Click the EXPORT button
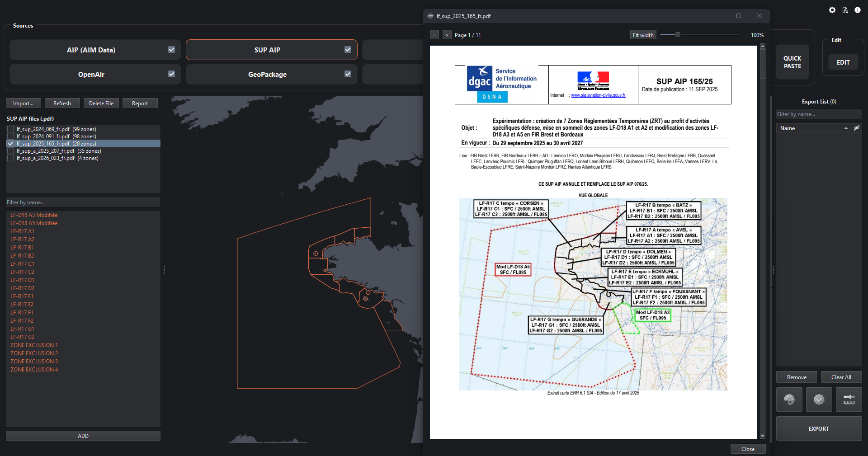868x456 pixels. pos(819,428)
